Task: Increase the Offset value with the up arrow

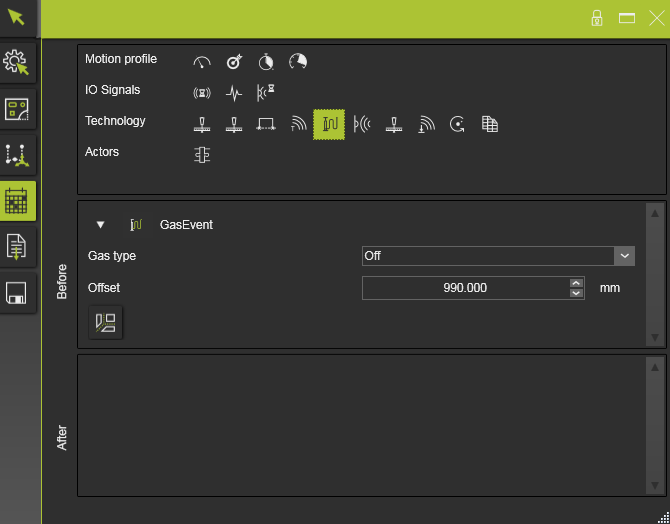Action: pyautogui.click(x=576, y=283)
